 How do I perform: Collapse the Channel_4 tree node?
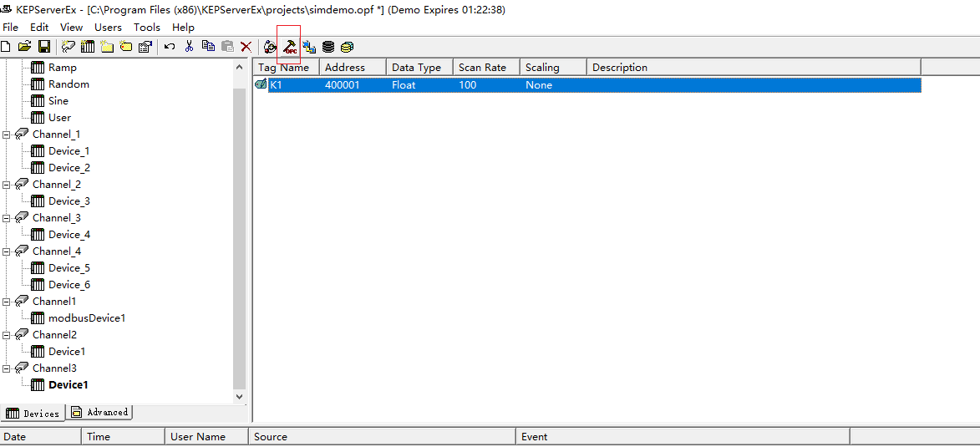[x=6, y=252]
